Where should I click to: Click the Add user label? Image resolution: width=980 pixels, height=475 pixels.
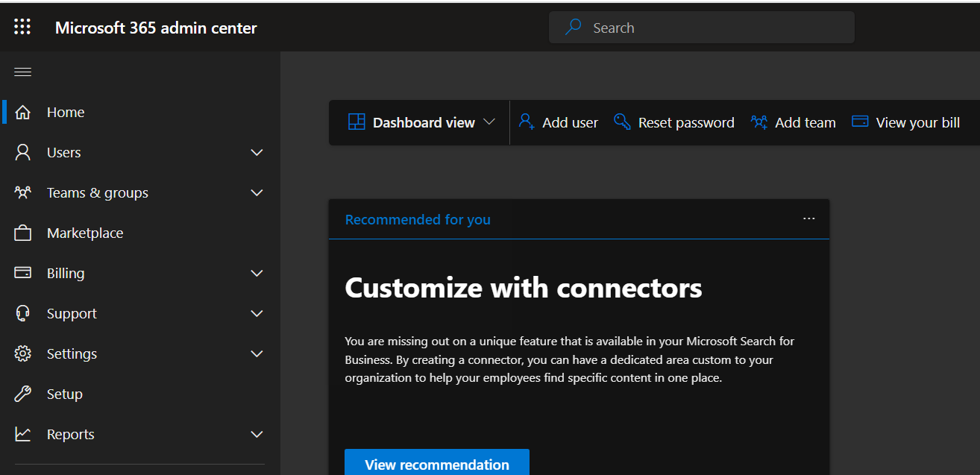coord(570,123)
